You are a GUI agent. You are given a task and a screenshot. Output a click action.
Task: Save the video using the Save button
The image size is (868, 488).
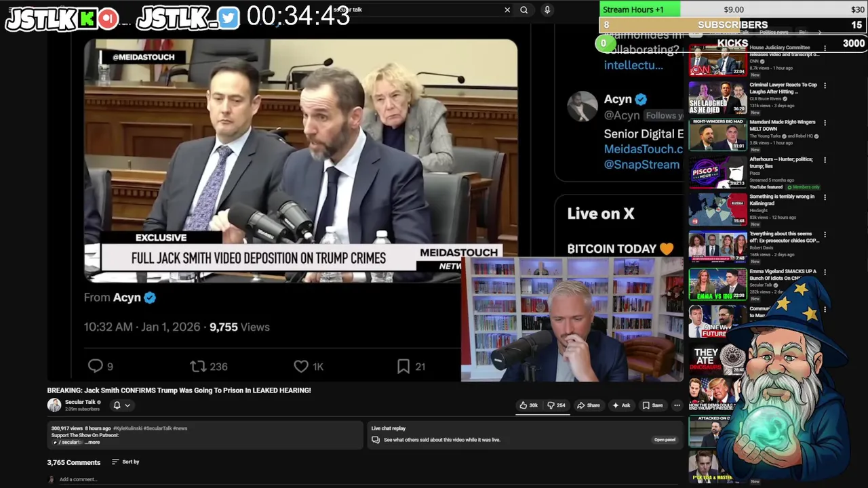click(x=652, y=405)
